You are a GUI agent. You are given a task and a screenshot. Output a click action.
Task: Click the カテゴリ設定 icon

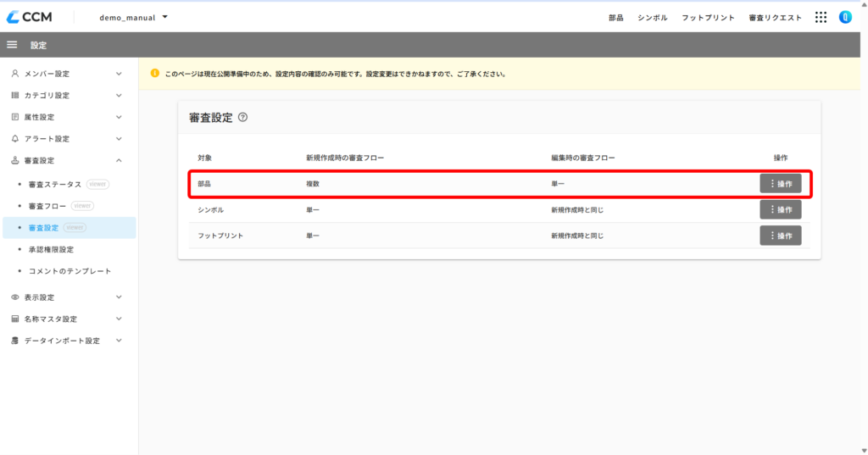pos(15,95)
